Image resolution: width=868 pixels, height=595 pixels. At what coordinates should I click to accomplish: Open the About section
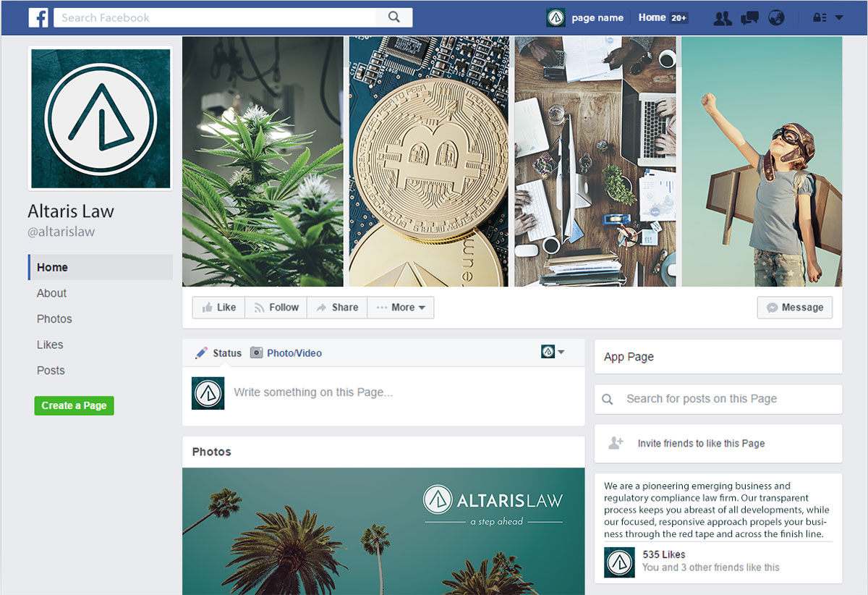pyautogui.click(x=51, y=293)
